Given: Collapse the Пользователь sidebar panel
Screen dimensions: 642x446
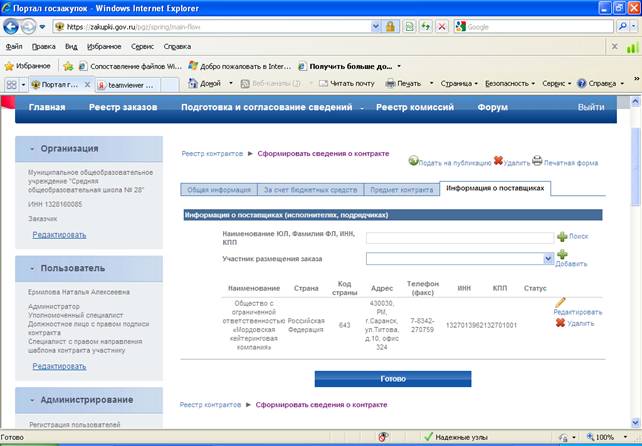Looking at the screenshot, I should (32, 269).
